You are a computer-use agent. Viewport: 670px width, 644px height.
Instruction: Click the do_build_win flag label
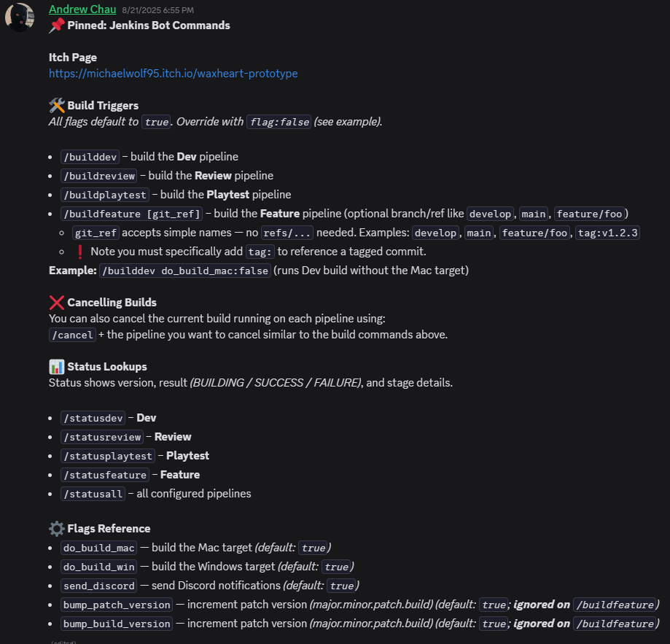click(98, 567)
